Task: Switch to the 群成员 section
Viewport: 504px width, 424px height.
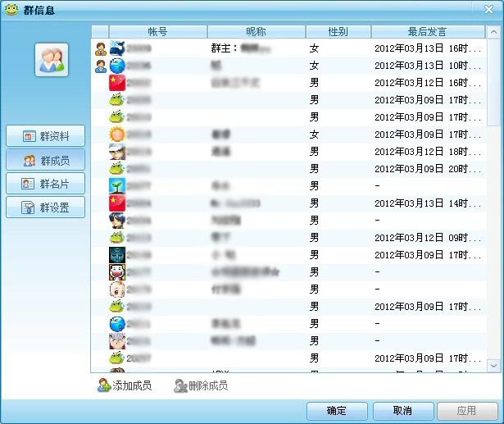Action: pyautogui.click(x=46, y=160)
